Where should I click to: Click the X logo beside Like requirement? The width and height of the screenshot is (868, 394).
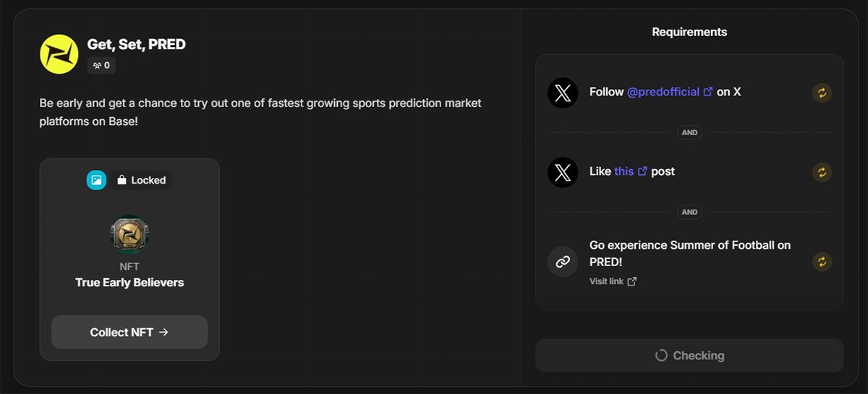pyautogui.click(x=563, y=172)
